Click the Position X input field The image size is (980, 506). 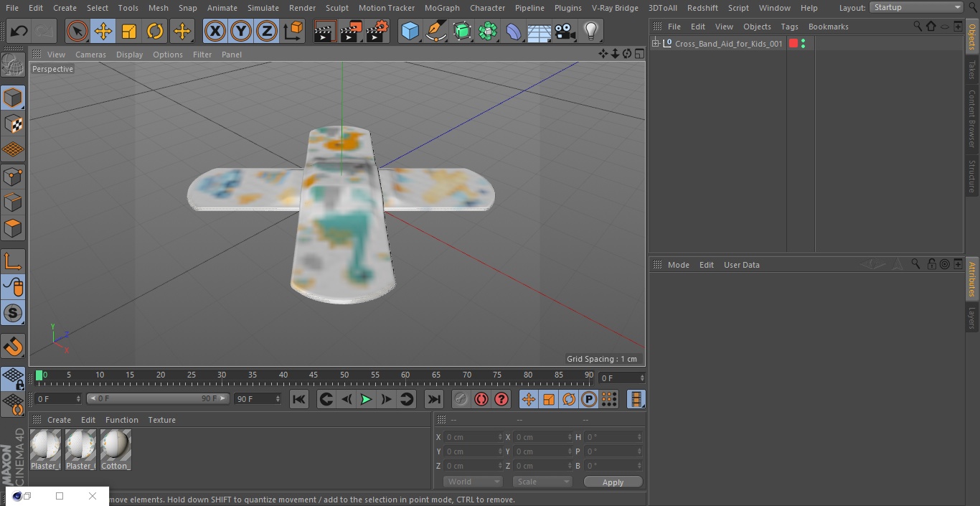tap(473, 437)
